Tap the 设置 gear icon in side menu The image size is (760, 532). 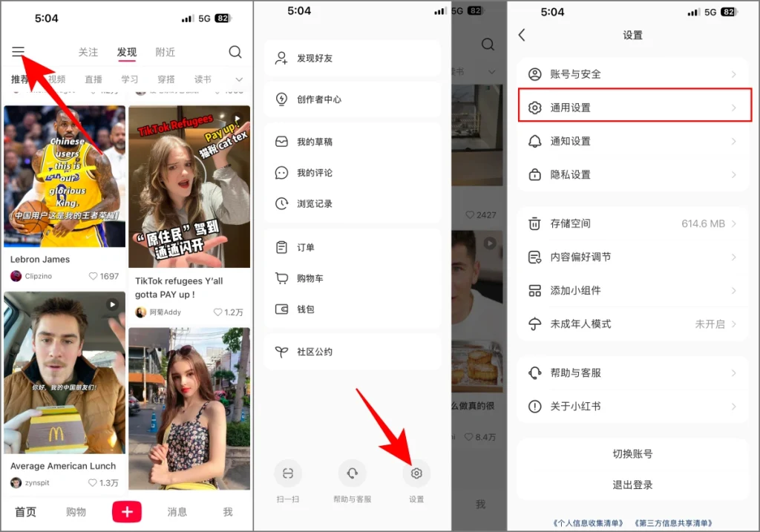416,473
